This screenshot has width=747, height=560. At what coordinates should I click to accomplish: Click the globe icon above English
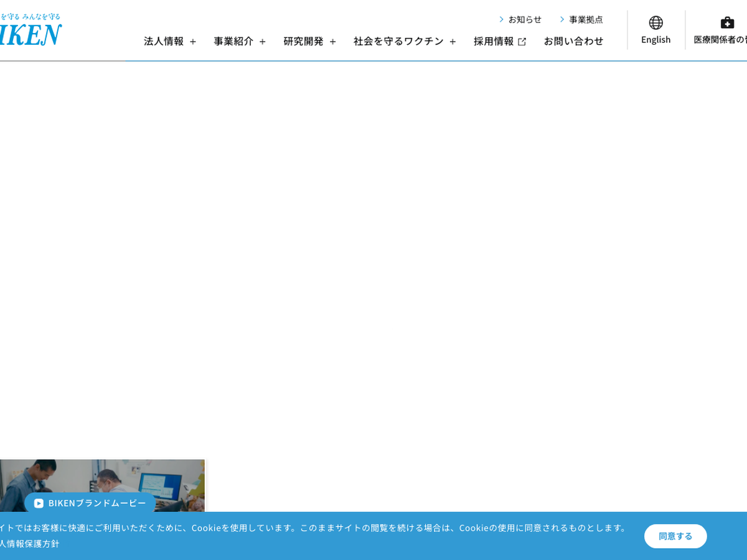click(655, 23)
